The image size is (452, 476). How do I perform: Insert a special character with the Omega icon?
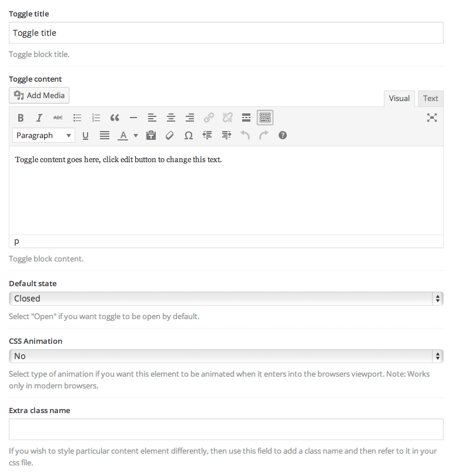(189, 135)
